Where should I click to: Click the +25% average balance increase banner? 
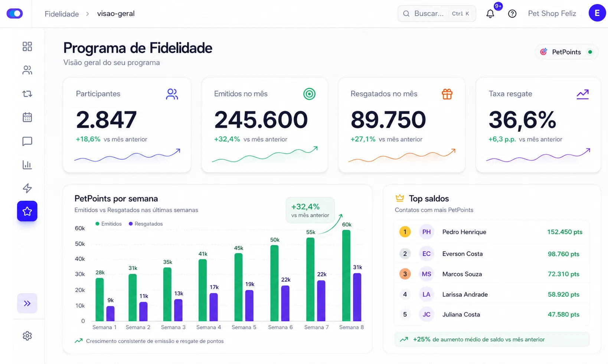[492, 339]
